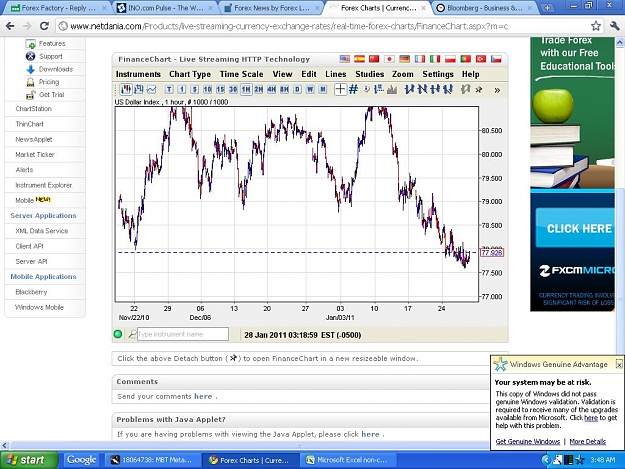Switch to 10 minute time scale

pos(207,90)
